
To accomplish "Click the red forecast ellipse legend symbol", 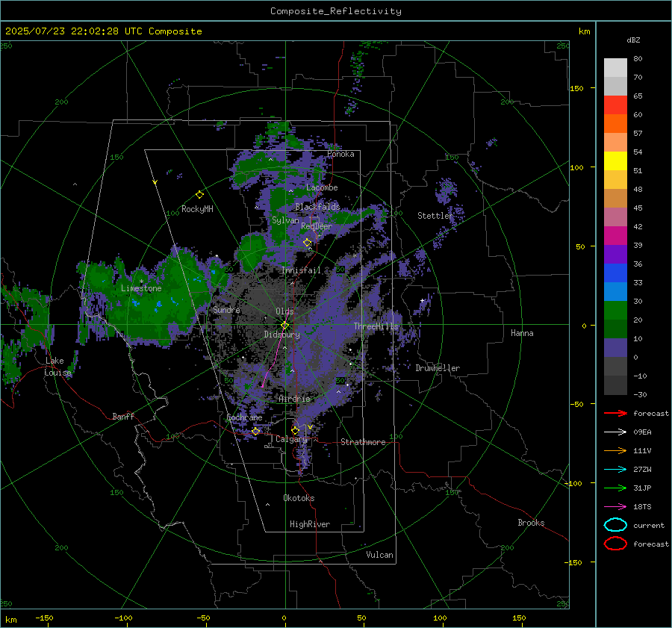I will 615,544.
